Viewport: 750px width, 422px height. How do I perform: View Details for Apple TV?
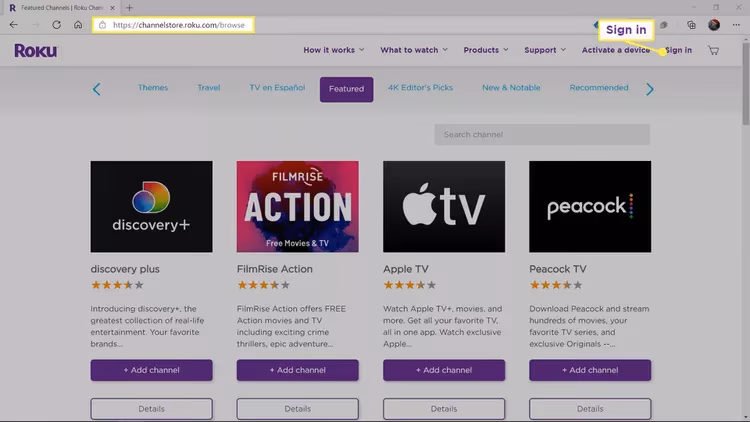coord(444,409)
